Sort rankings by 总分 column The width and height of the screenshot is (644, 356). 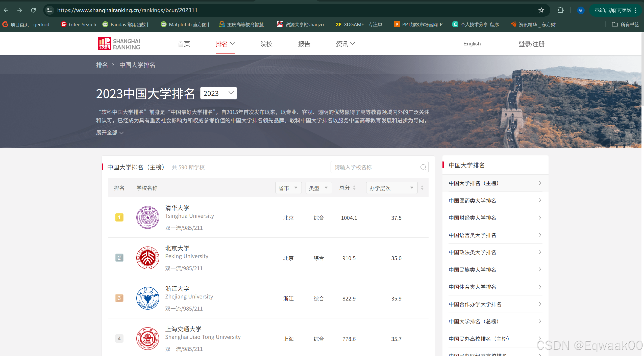coord(347,188)
